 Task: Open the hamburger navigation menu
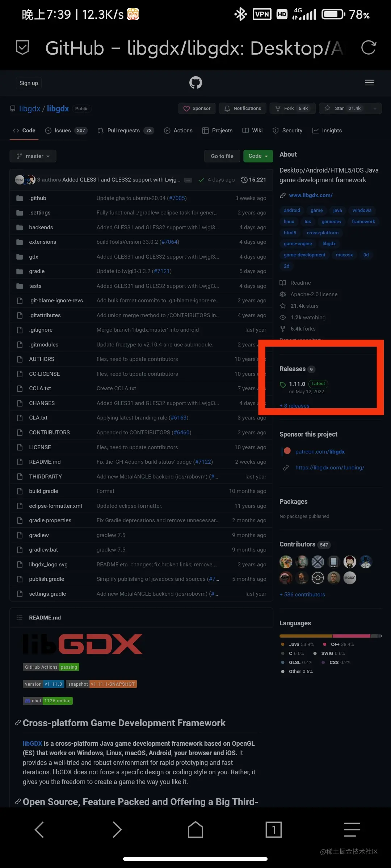[369, 83]
